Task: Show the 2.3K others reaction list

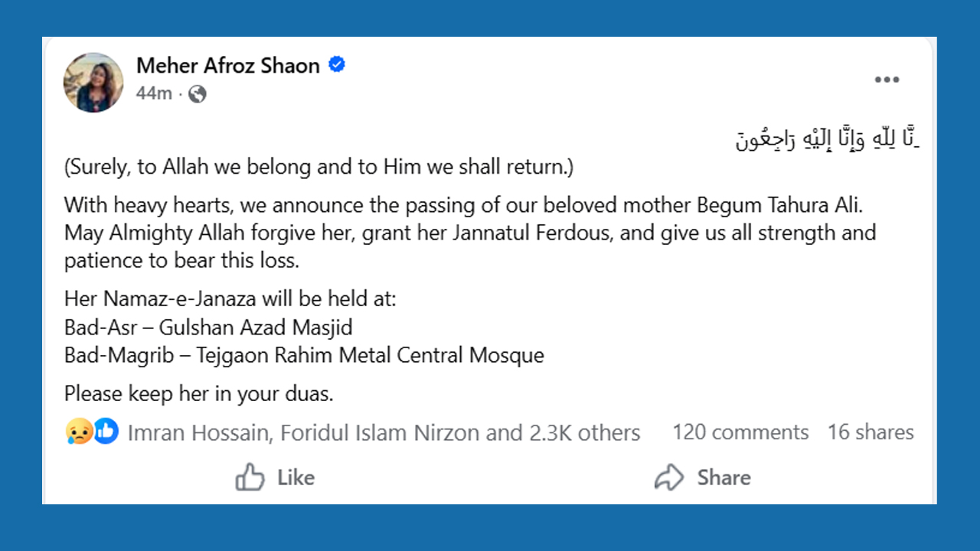Action: [x=584, y=433]
